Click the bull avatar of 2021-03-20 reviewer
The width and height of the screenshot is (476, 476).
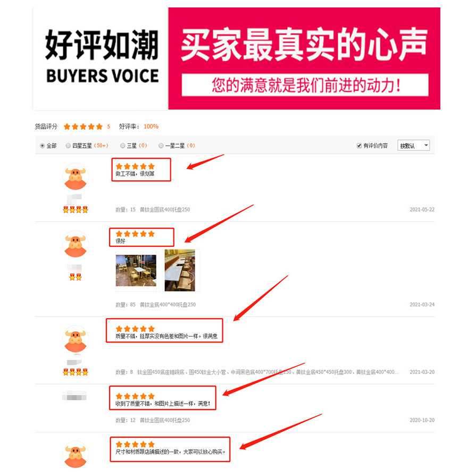pos(76,339)
